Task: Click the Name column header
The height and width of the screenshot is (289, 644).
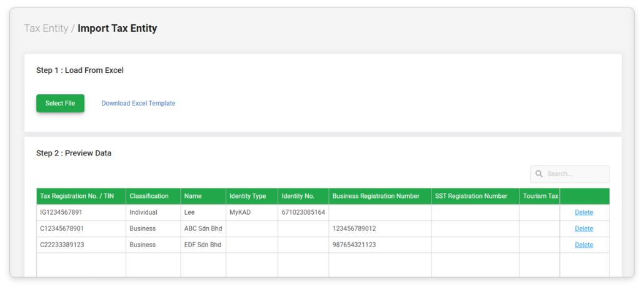Action: coord(193,196)
